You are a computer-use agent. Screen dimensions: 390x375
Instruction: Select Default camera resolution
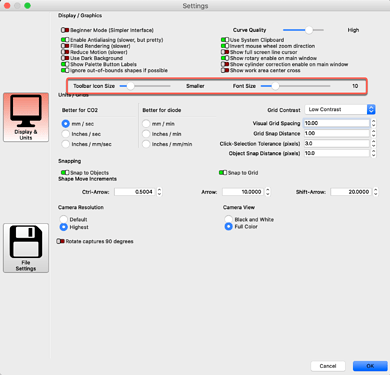(63, 219)
